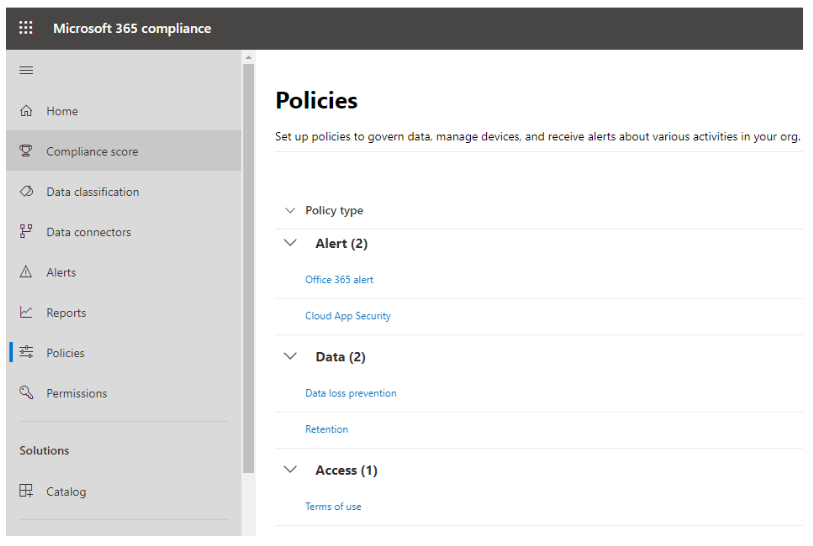Click the Access (1) group title
The width and height of the screenshot is (813, 546).
[346, 470]
